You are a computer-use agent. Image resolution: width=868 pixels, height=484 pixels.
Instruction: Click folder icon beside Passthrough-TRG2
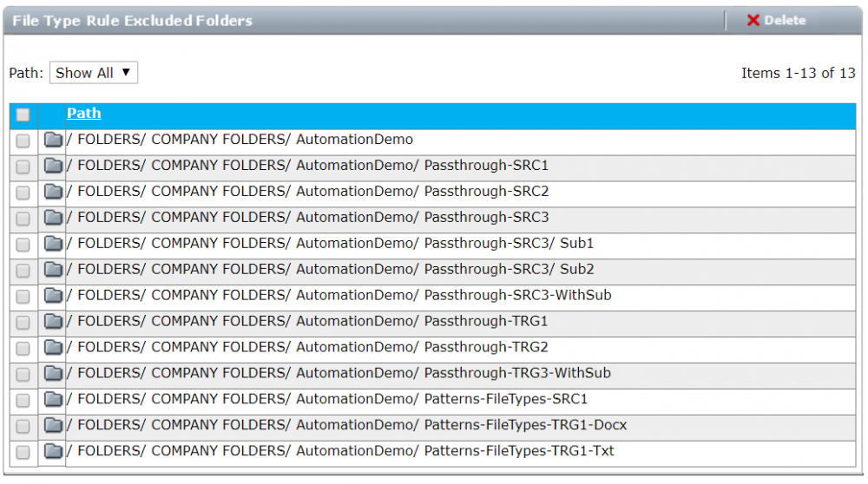tap(54, 348)
